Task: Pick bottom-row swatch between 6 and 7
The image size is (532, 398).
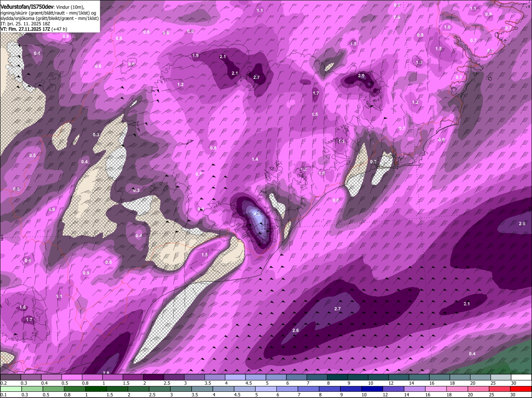Action: tap(288, 389)
